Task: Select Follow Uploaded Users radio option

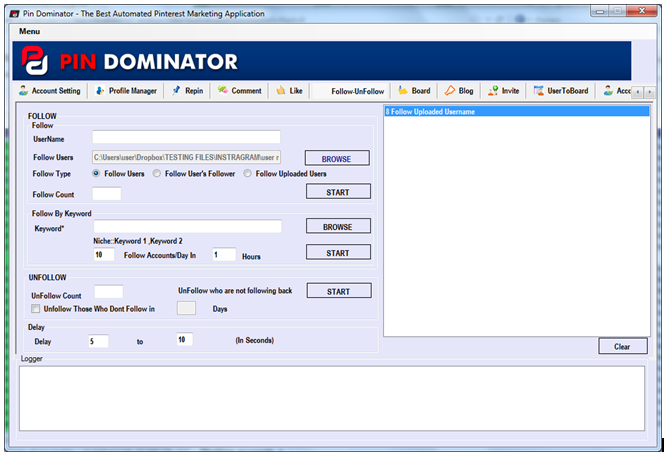Action: point(247,173)
